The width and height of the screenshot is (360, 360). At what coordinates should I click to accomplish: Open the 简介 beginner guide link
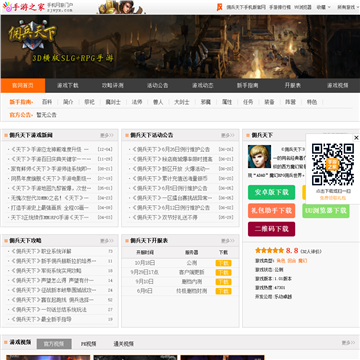[68, 102]
